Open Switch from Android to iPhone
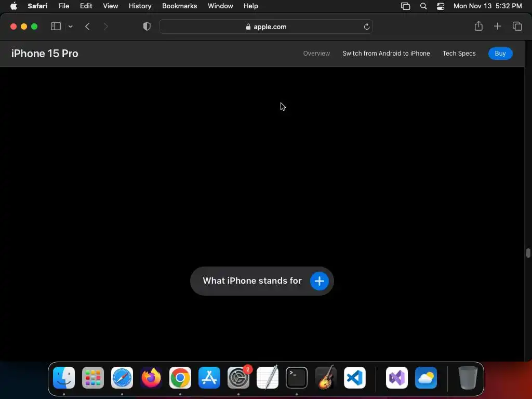This screenshot has height=399, width=532. click(386, 54)
